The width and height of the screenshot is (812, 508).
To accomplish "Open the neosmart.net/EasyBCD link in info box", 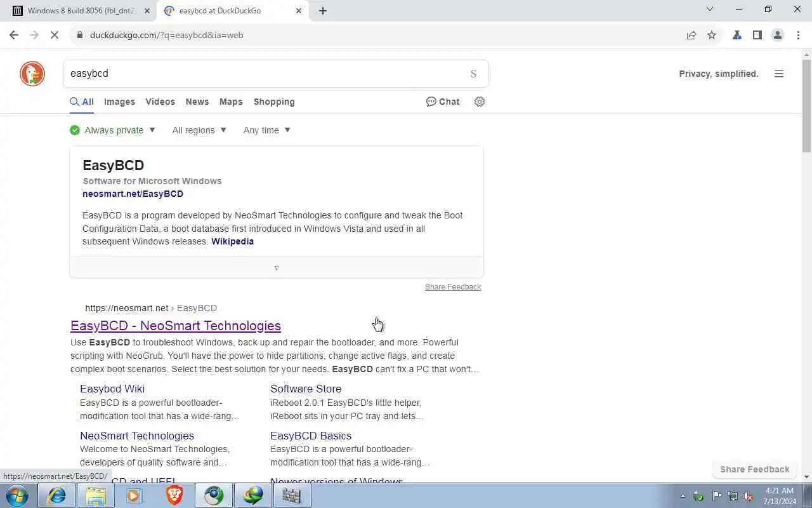I will pos(133,194).
